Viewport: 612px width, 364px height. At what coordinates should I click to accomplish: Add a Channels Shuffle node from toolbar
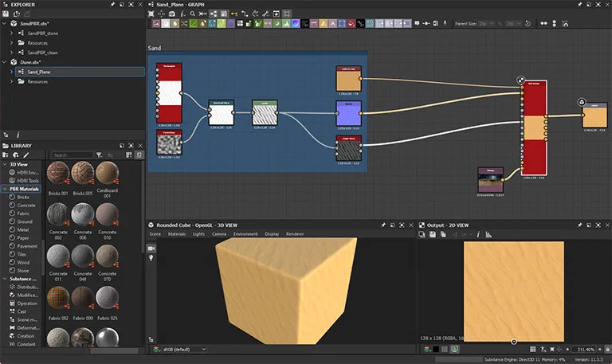click(184, 23)
